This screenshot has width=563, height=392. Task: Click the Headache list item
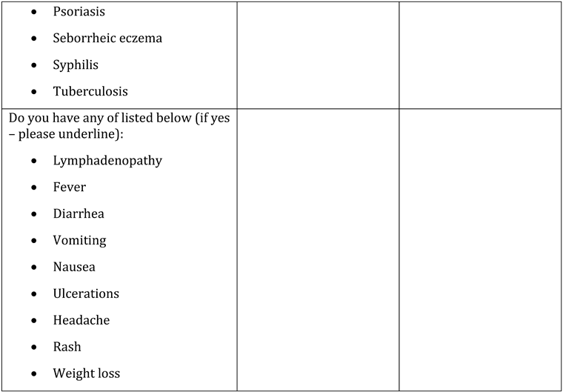81,321
